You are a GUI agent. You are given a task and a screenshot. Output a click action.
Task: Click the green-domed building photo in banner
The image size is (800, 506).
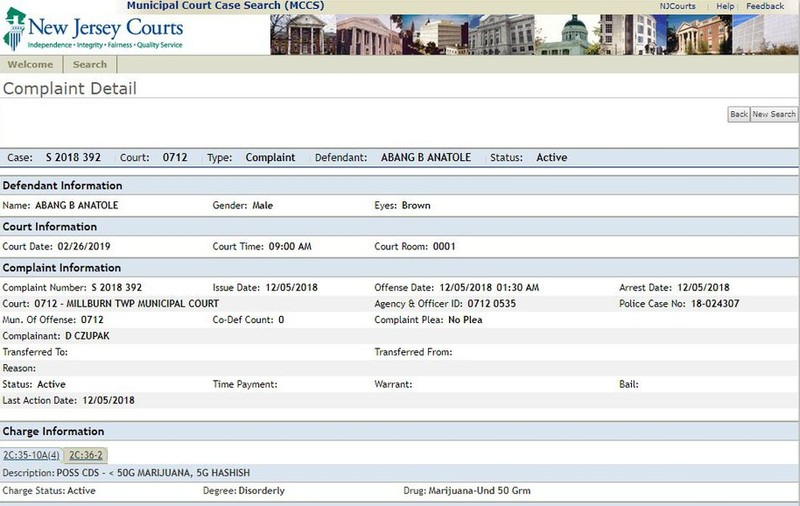click(570, 35)
